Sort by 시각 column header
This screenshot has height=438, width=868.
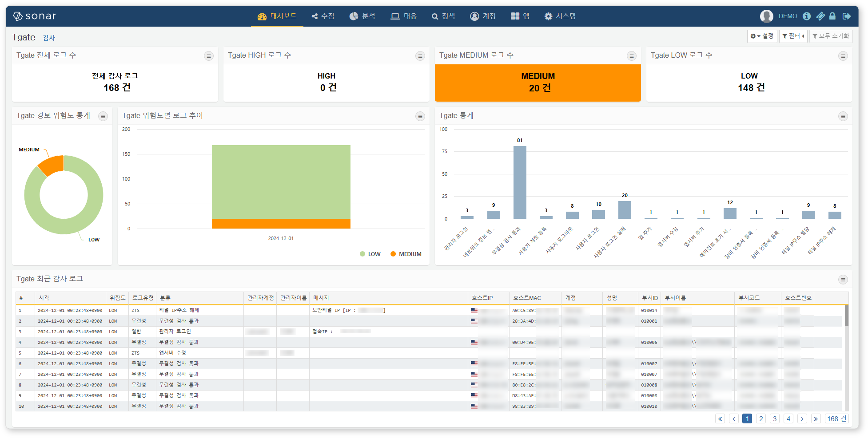click(x=70, y=298)
